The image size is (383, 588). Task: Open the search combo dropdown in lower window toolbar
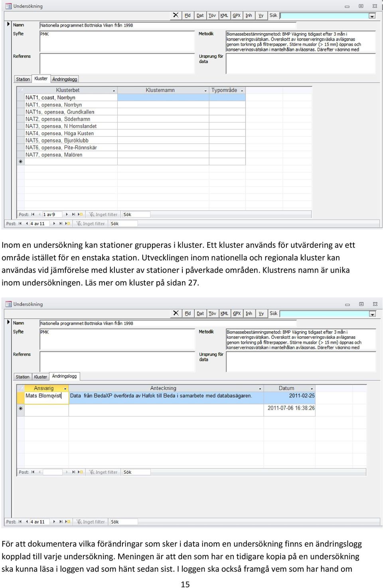pos(372,314)
